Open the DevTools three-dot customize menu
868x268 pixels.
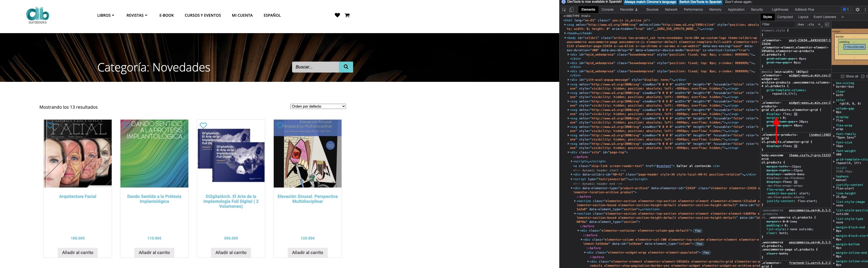tap(865, 10)
